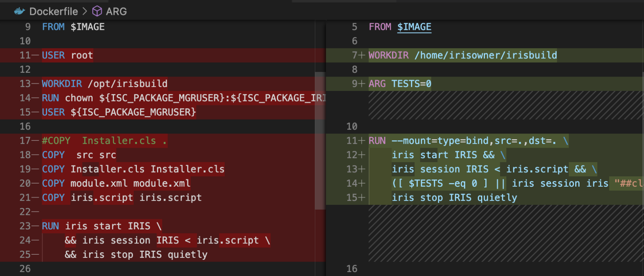Screen dimensions: 644x276
Task: Click line number 7 in right gutter
Action: pyautogui.click(x=354, y=56)
